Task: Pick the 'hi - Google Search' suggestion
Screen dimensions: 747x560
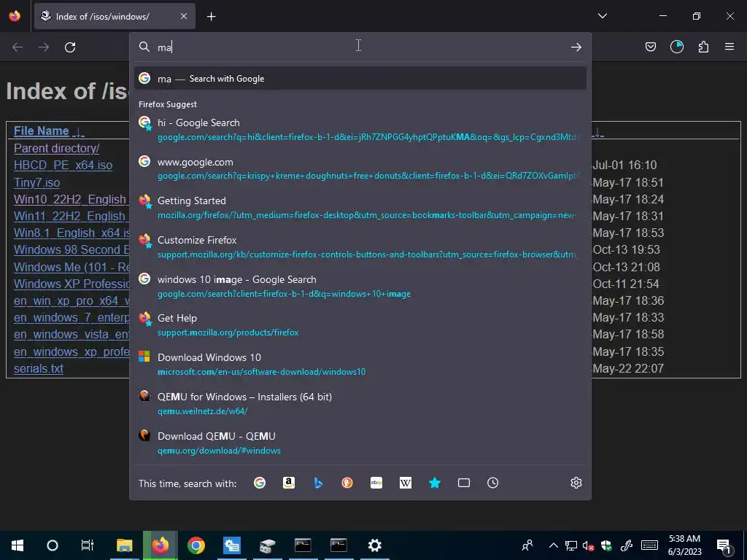Action: coord(360,130)
